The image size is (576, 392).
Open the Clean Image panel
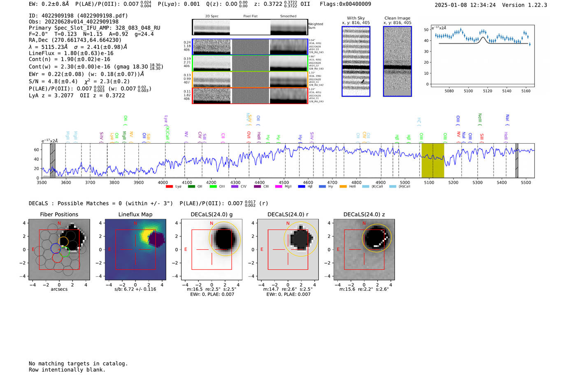click(x=397, y=61)
